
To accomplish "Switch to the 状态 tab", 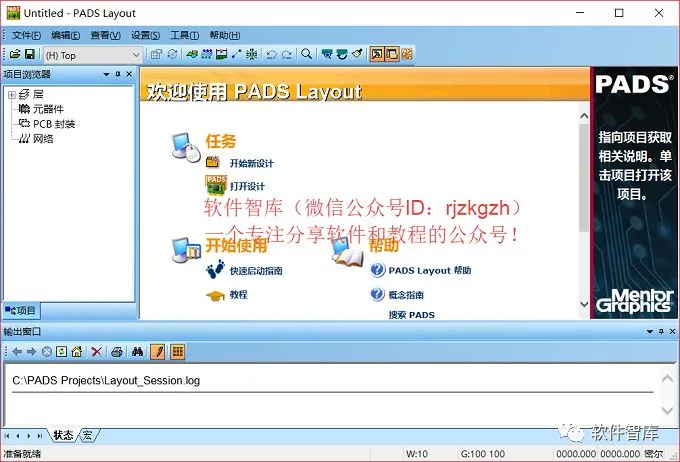I will point(63,435).
